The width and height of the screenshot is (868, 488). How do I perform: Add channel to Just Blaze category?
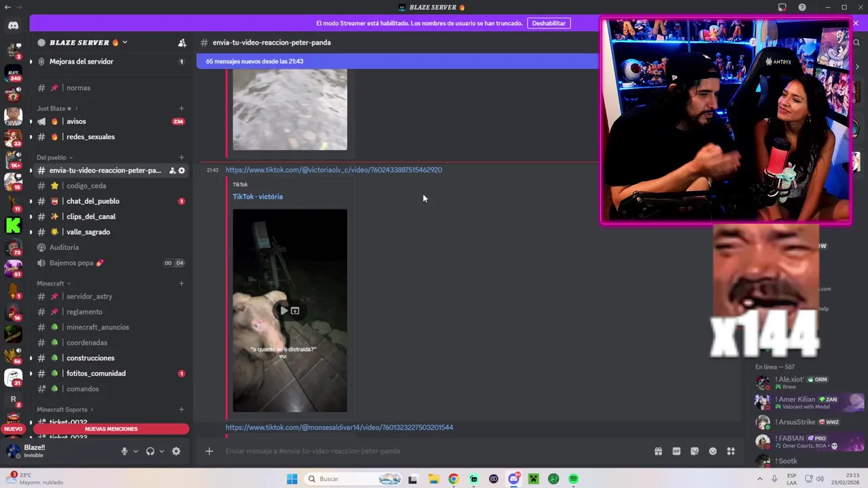(181, 108)
